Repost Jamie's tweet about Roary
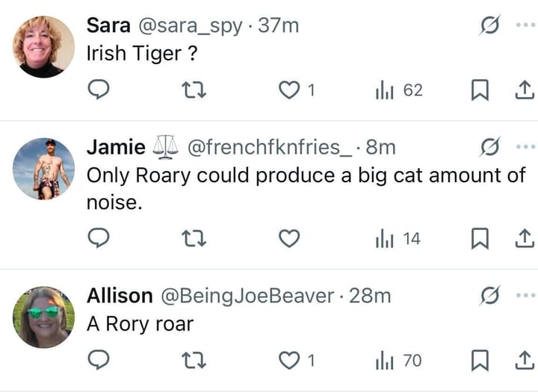The height and width of the screenshot is (392, 538). coord(194,239)
